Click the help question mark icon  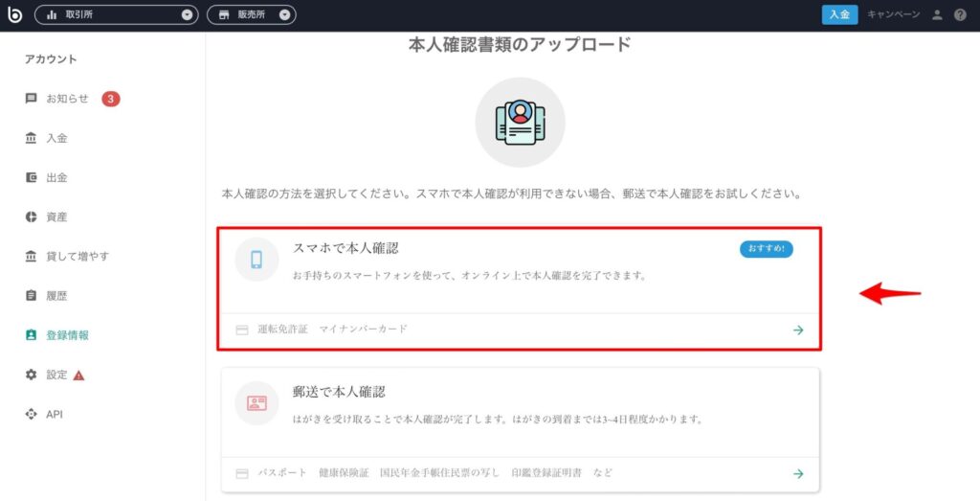pos(960,15)
